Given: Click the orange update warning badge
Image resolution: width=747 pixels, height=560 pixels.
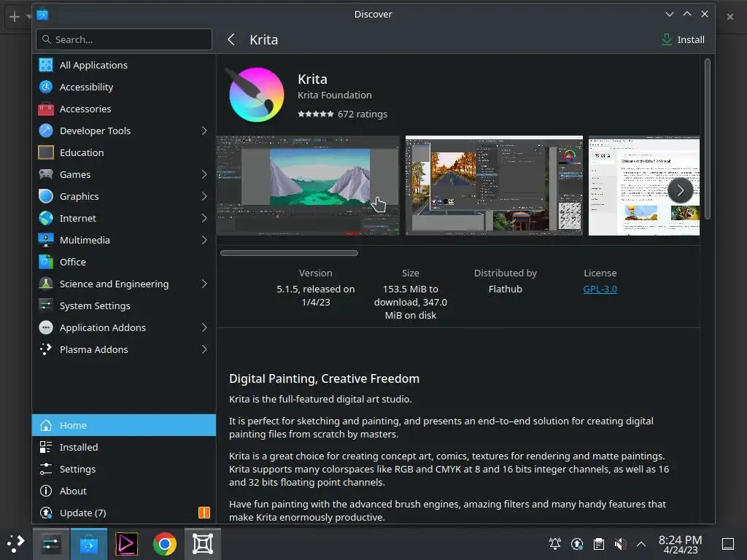Looking at the screenshot, I should click(x=204, y=513).
